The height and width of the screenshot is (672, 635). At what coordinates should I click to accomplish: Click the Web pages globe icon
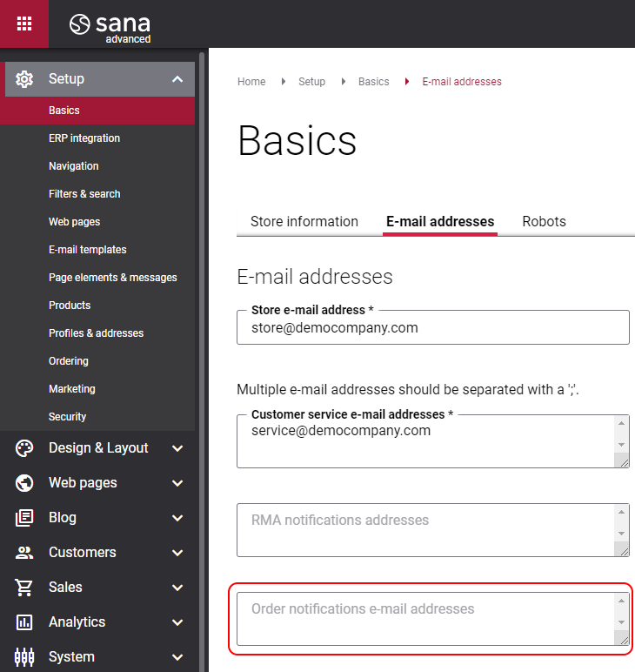click(x=24, y=483)
